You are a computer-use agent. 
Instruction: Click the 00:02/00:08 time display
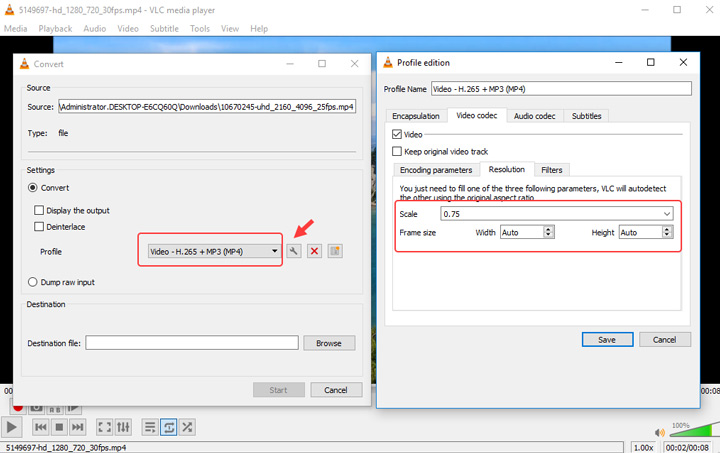[x=687, y=447]
